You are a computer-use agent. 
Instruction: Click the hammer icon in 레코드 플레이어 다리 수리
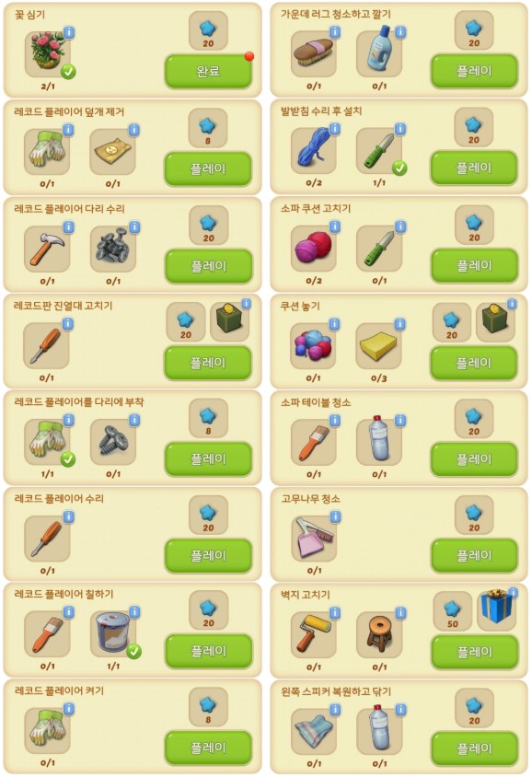tap(47, 249)
